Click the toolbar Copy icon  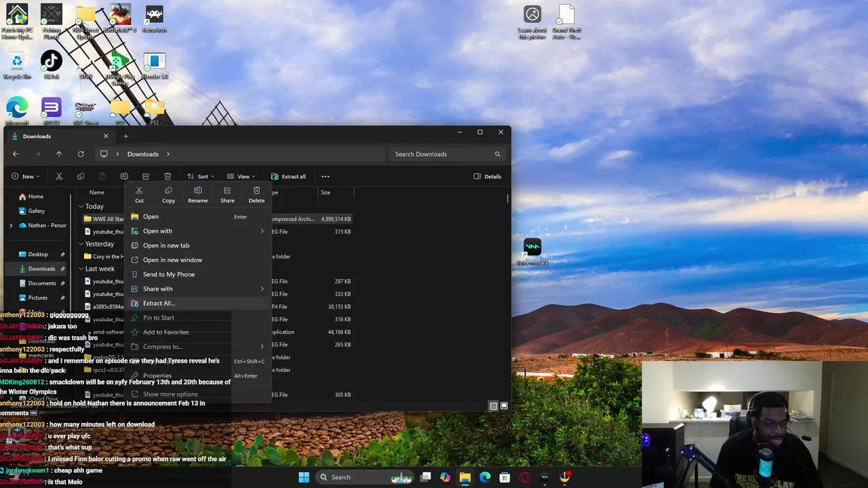(x=81, y=176)
